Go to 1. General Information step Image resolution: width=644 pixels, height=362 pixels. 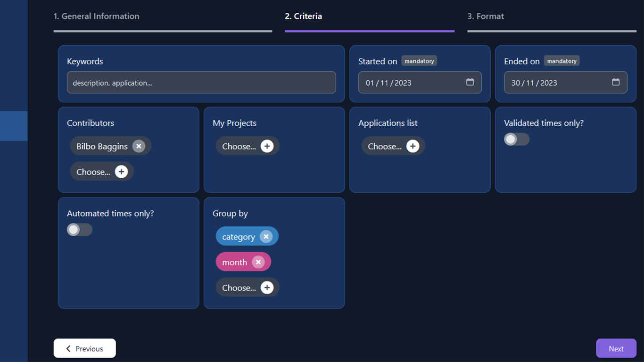coord(96,16)
